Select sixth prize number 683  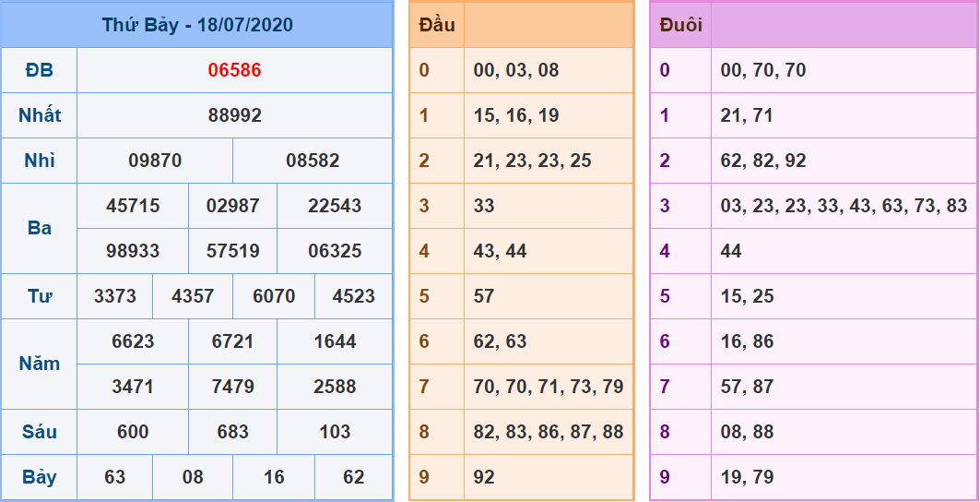tap(233, 432)
